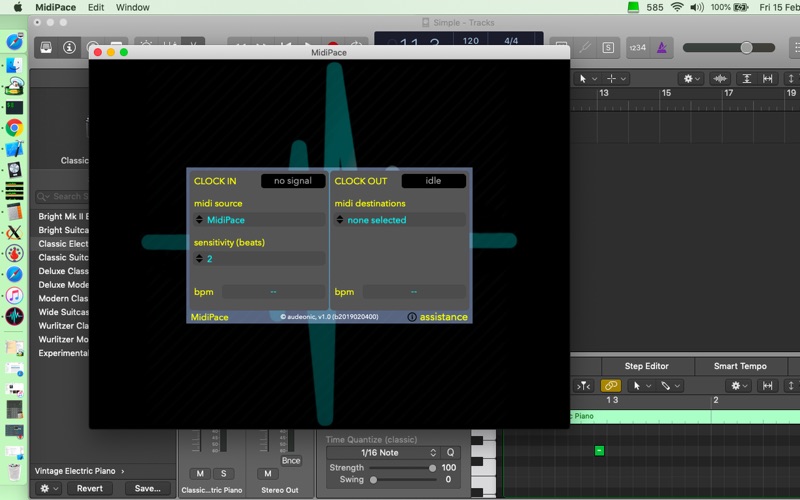The height and width of the screenshot is (500, 800).
Task: Open iTunes from the Dock
Action: click(14, 295)
